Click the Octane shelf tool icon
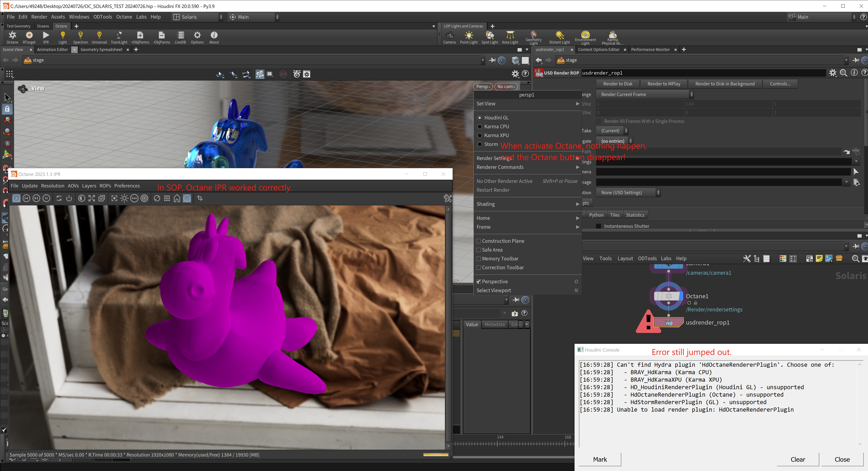 coord(12,35)
